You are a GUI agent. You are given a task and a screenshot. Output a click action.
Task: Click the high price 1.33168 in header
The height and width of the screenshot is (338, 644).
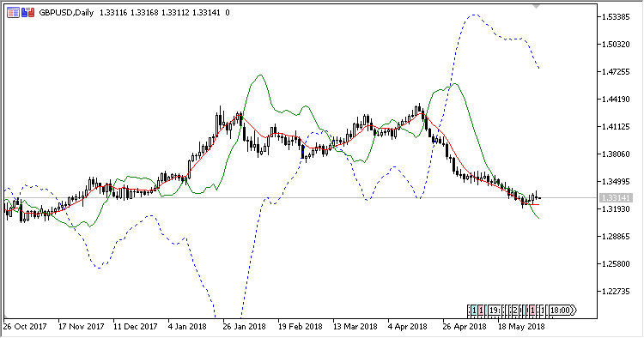click(144, 13)
